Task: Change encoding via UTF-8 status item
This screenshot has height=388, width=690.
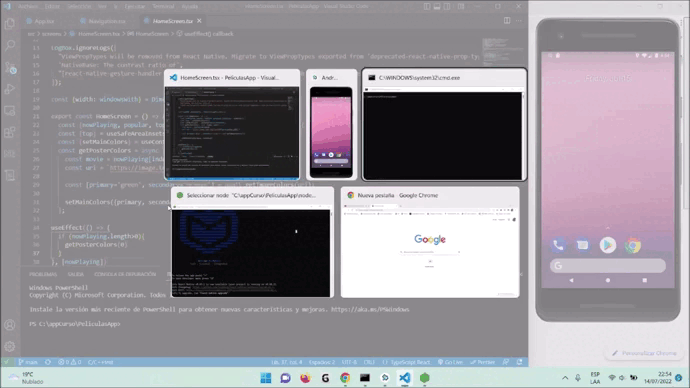Action: coord(349,362)
